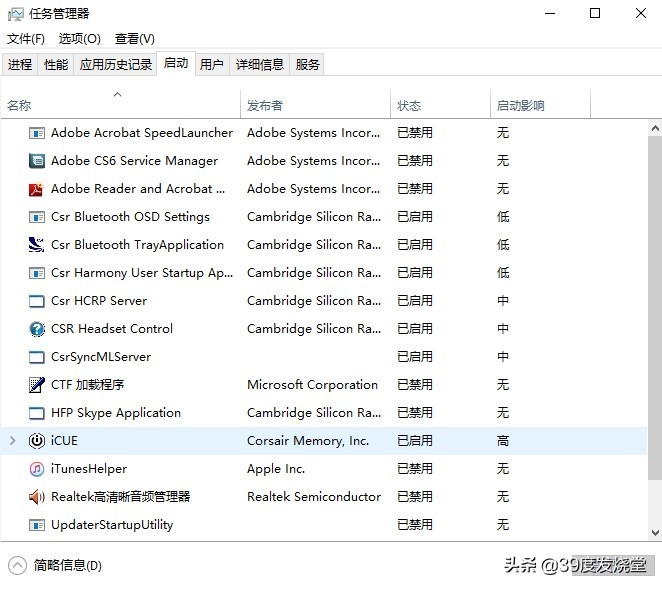
Task: Switch to the 应用历史记录 tab
Action: (116, 65)
